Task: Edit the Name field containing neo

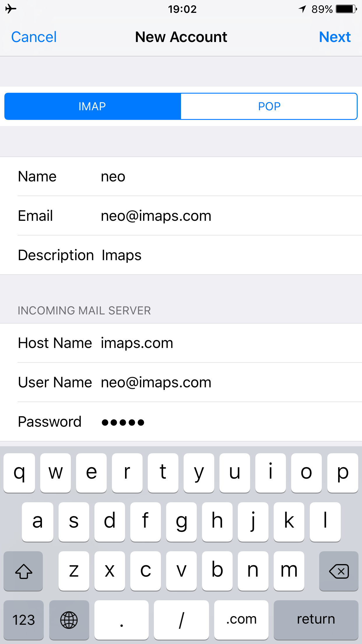Action: (x=181, y=176)
